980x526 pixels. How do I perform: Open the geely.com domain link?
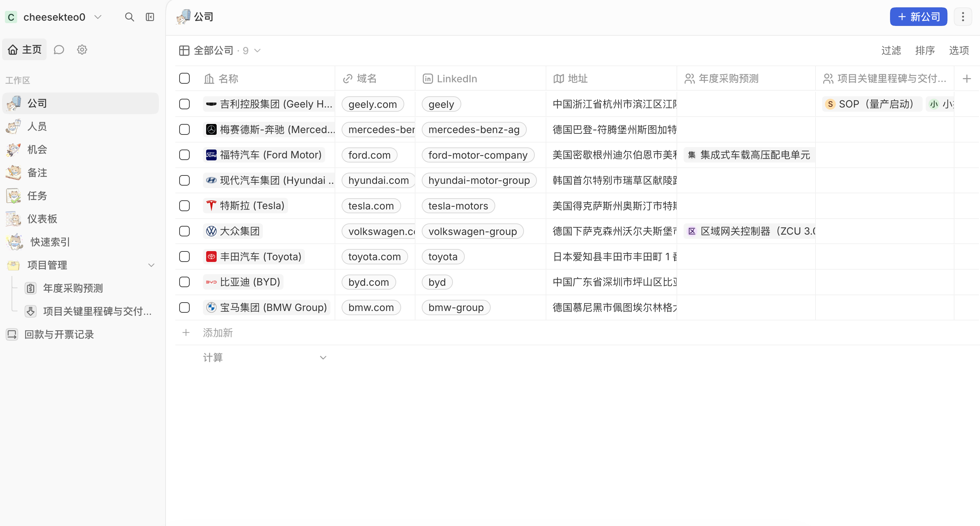pyautogui.click(x=372, y=104)
